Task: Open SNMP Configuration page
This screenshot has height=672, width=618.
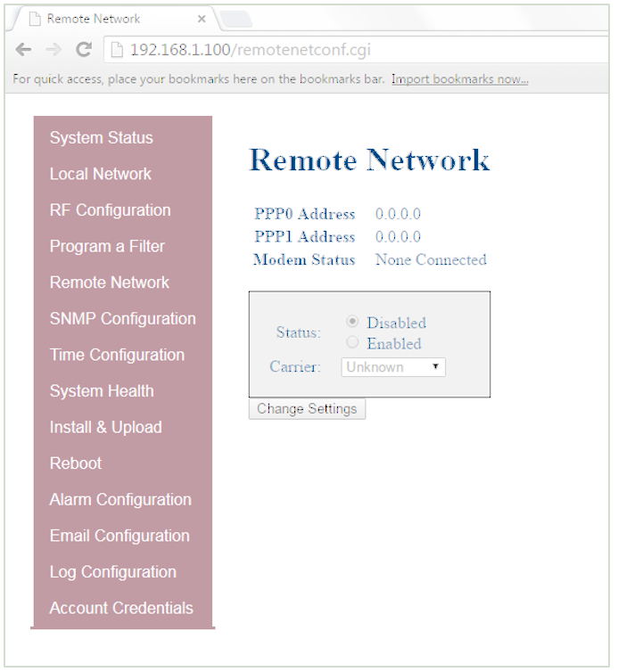Action: pyautogui.click(x=123, y=319)
